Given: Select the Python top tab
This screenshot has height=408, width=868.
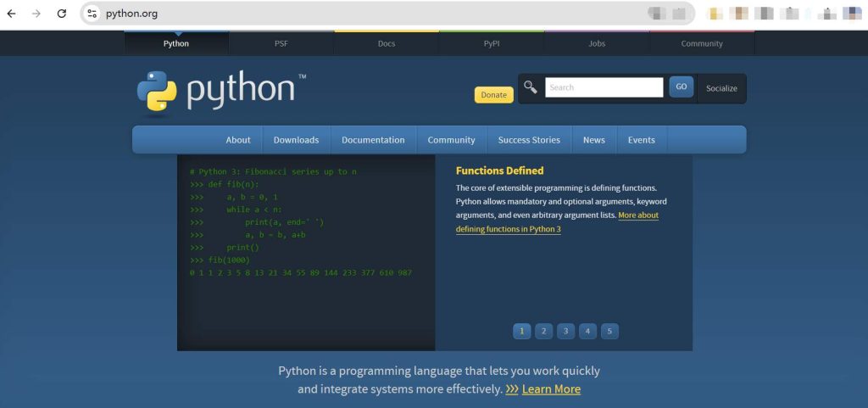Looking at the screenshot, I should pyautogui.click(x=176, y=44).
